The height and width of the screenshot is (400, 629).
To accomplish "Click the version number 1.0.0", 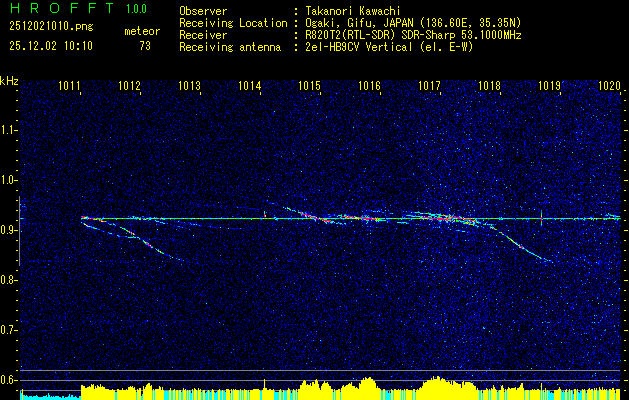I will tap(136, 8).
